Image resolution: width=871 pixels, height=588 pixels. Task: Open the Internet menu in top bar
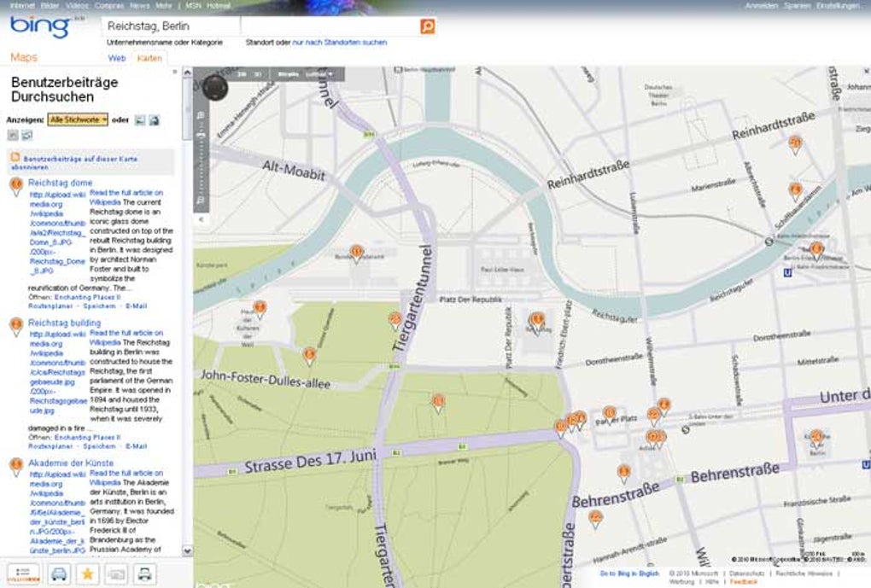pyautogui.click(x=21, y=6)
